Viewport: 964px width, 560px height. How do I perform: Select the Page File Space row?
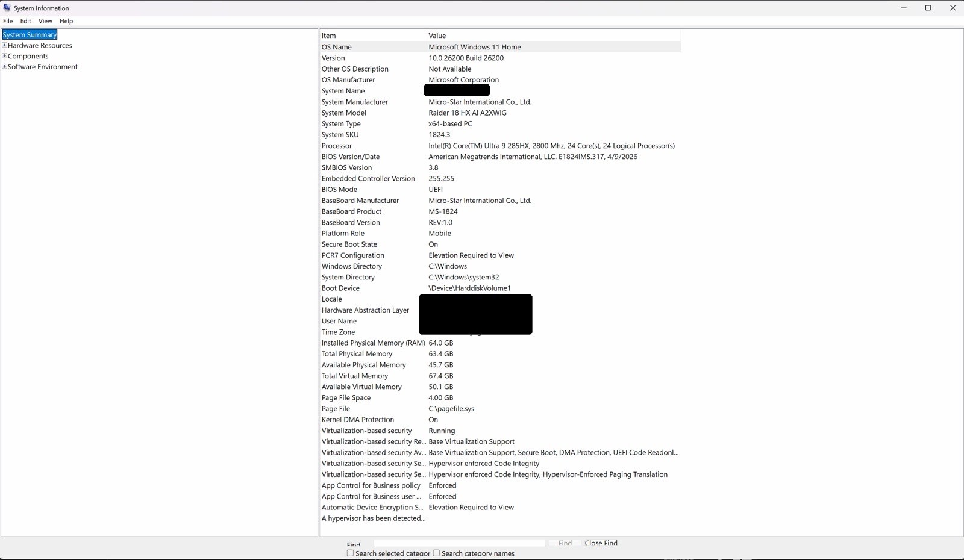point(500,398)
